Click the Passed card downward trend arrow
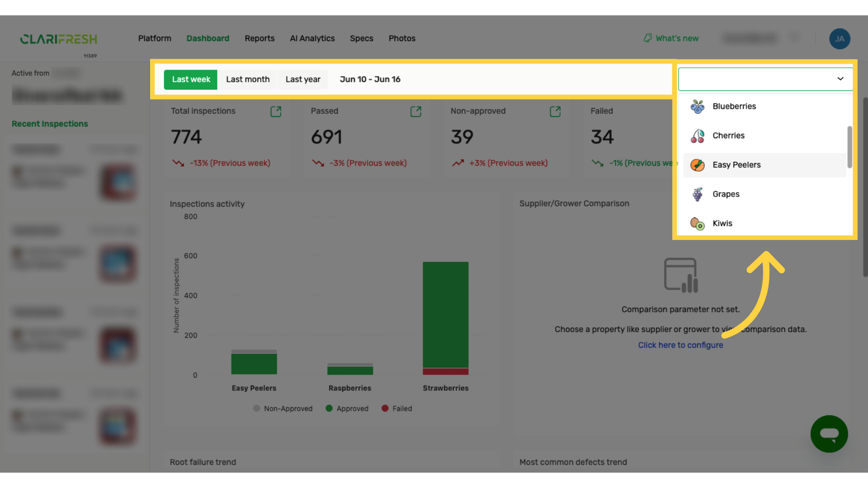 318,163
